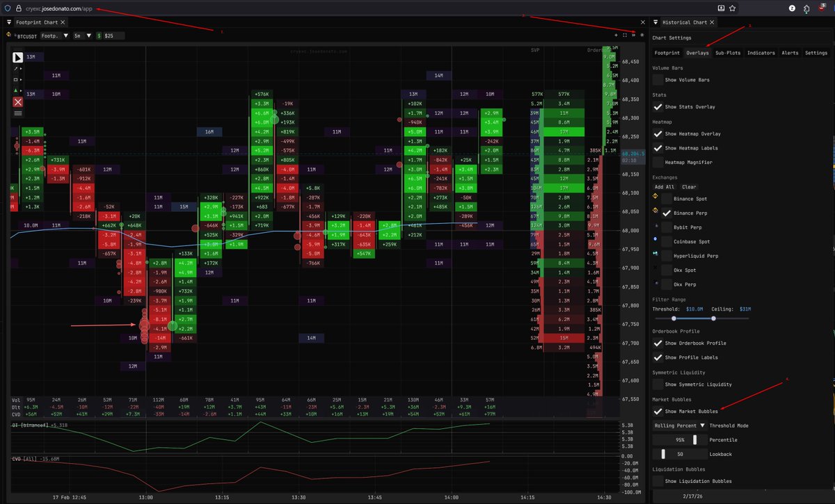Toggle Show Market Bubbles checkbox

pos(658,411)
